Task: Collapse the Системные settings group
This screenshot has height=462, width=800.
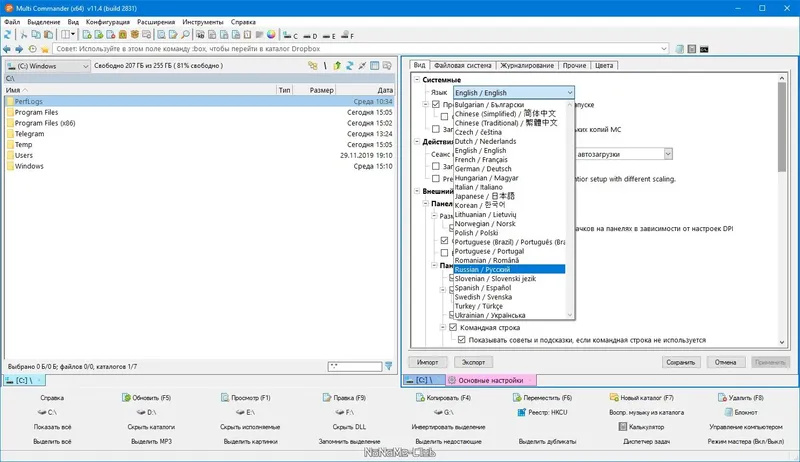Action: coord(417,80)
